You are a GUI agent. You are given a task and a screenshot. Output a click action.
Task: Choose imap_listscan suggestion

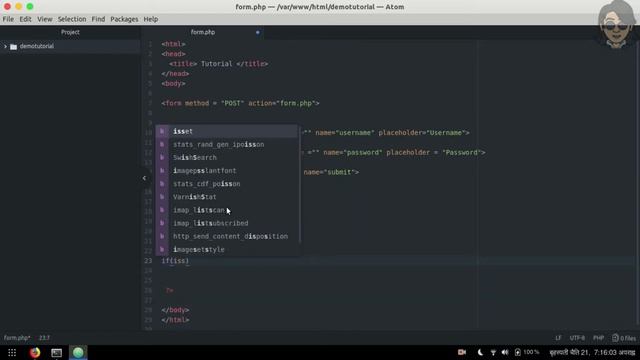[x=227, y=210]
